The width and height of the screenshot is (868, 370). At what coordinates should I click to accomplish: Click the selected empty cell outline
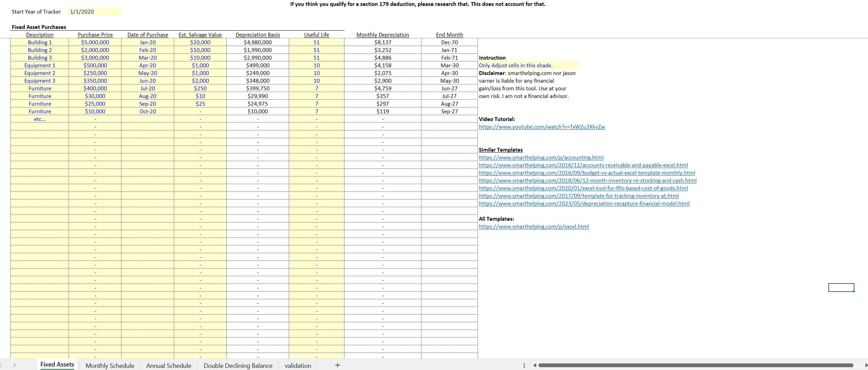tap(841, 288)
